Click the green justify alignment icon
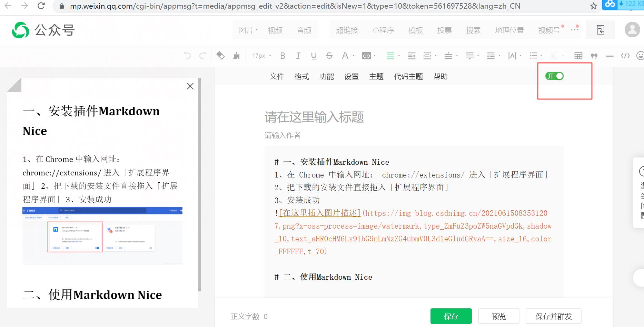This screenshot has width=644, height=327. (390, 56)
